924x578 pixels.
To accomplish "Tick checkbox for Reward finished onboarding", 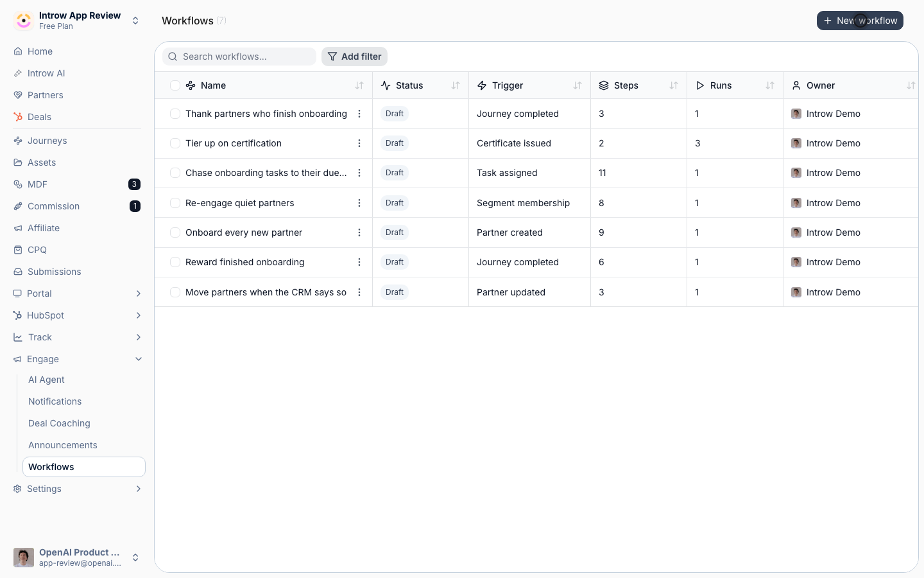I will [x=175, y=262].
